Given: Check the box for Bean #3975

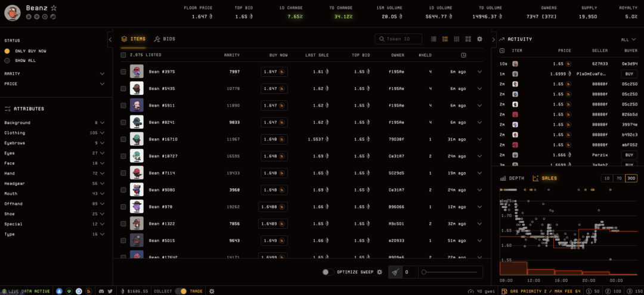Looking at the screenshot, I should (123, 72).
